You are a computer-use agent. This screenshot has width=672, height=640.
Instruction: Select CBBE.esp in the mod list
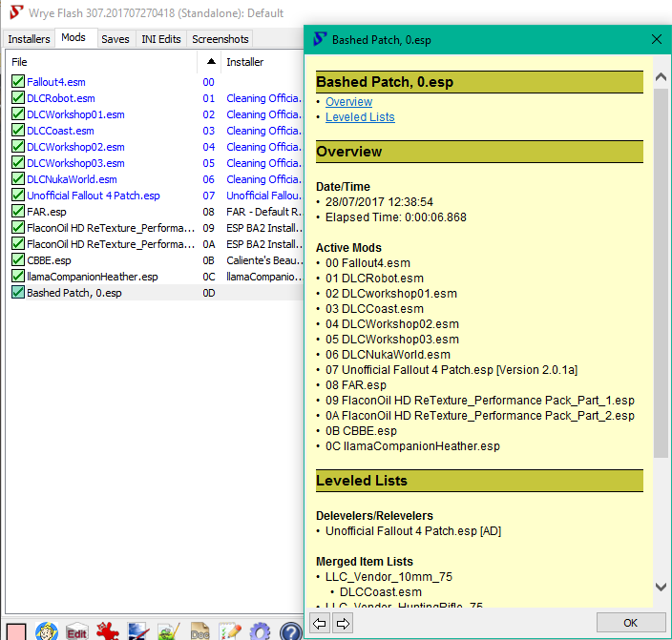click(49, 260)
